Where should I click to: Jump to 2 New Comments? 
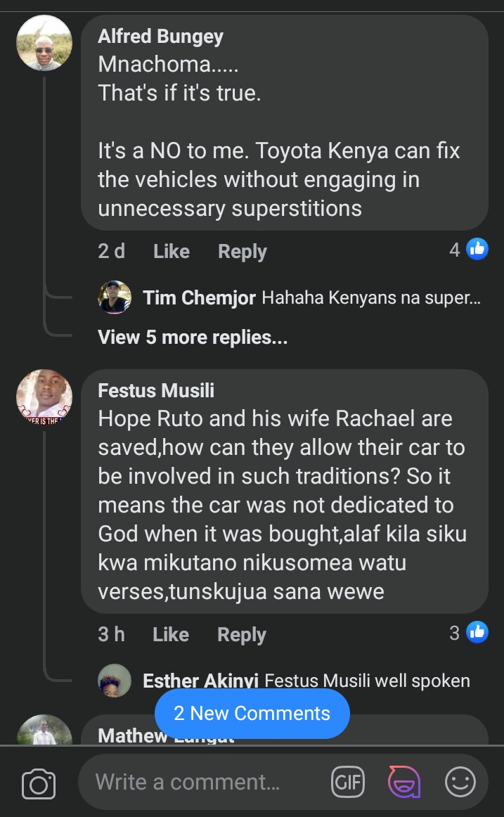pos(252,714)
